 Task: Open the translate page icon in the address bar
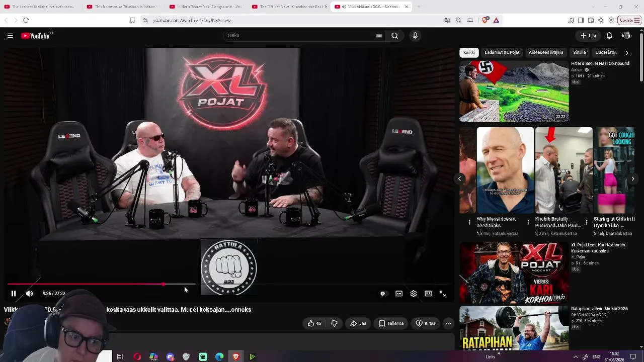[447, 20]
